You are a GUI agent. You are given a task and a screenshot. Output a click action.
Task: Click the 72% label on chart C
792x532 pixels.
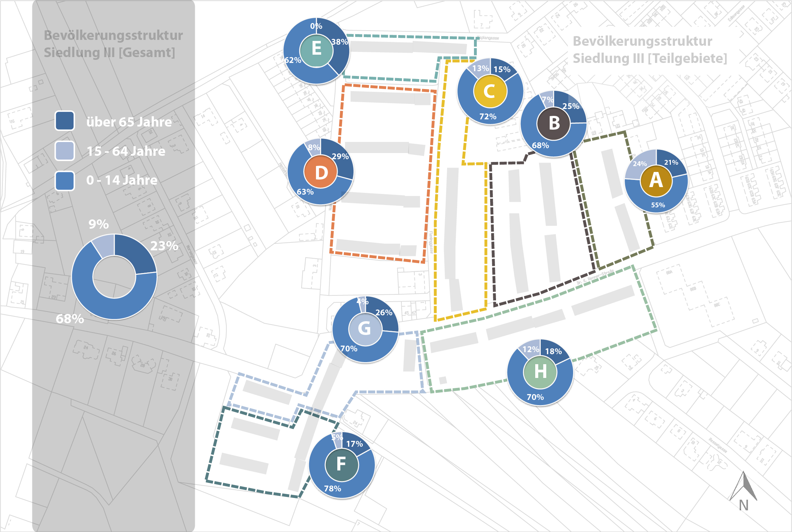click(488, 117)
